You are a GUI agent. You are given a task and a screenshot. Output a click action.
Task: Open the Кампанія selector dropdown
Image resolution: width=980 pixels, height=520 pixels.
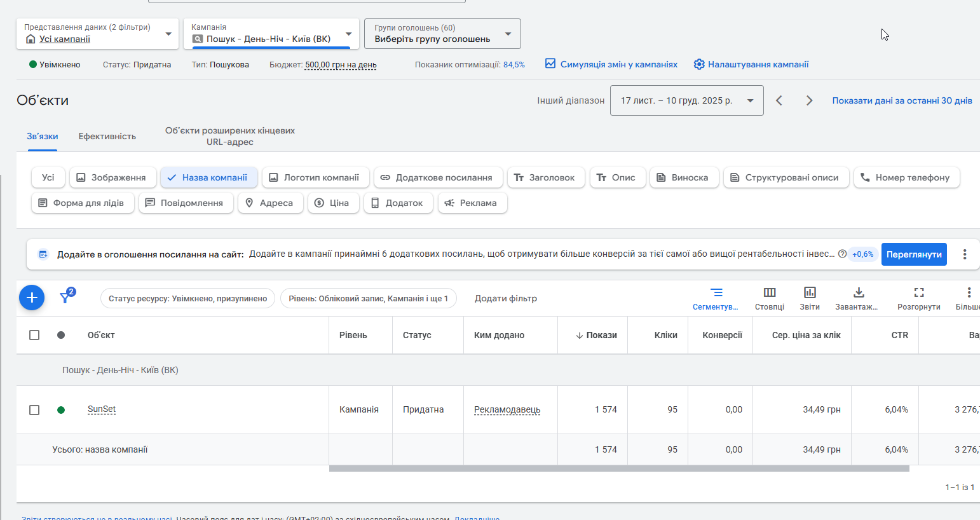tap(271, 34)
